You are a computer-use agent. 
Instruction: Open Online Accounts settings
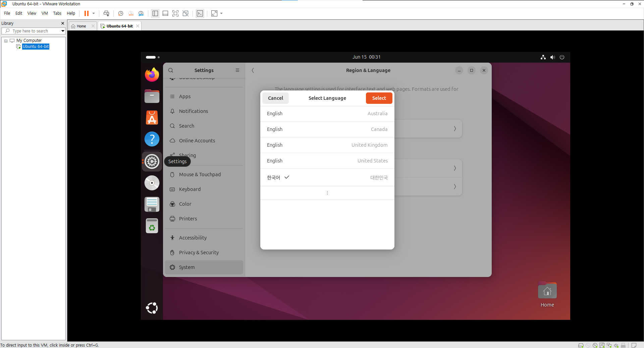tap(204, 141)
